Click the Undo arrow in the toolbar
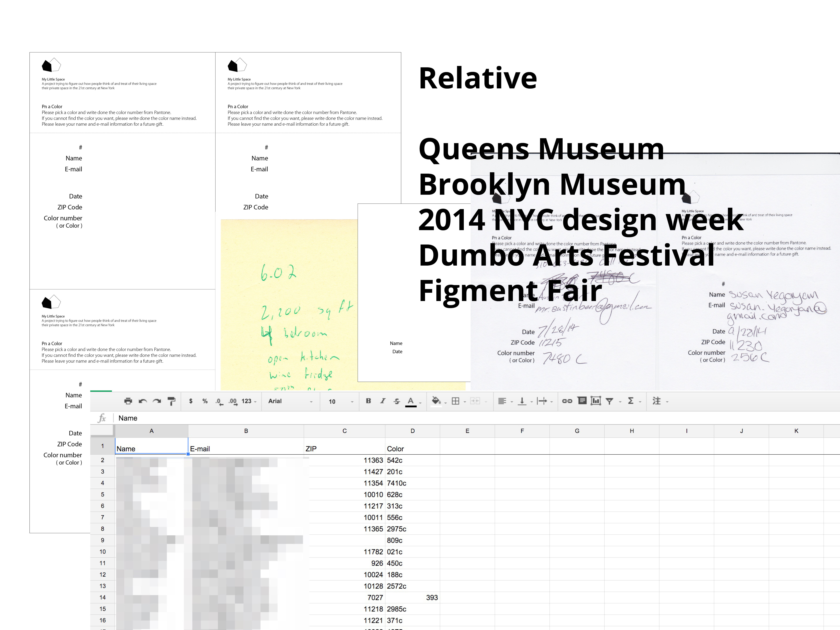The width and height of the screenshot is (840, 630). tap(143, 401)
